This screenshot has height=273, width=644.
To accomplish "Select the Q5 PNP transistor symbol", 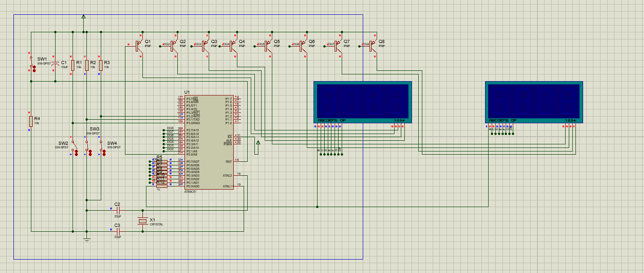I will coord(269,45).
